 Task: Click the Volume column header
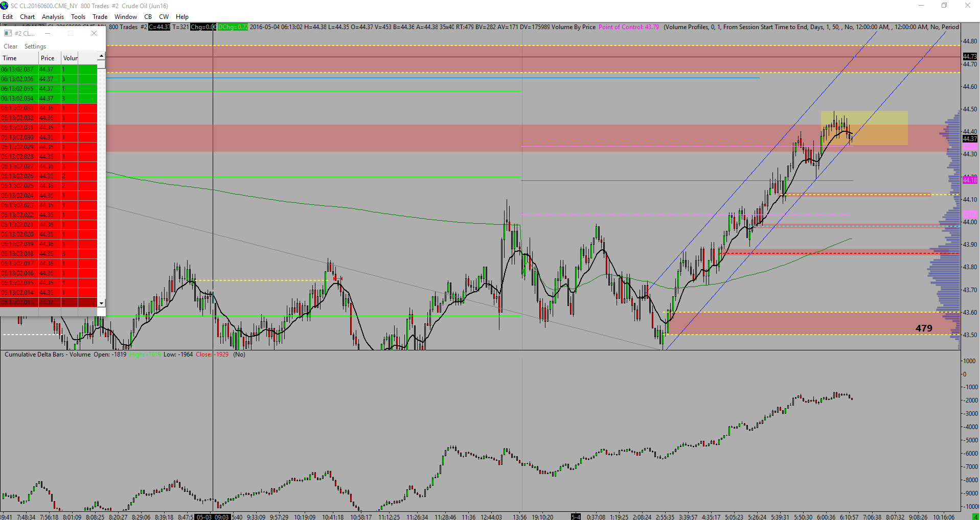[x=70, y=58]
